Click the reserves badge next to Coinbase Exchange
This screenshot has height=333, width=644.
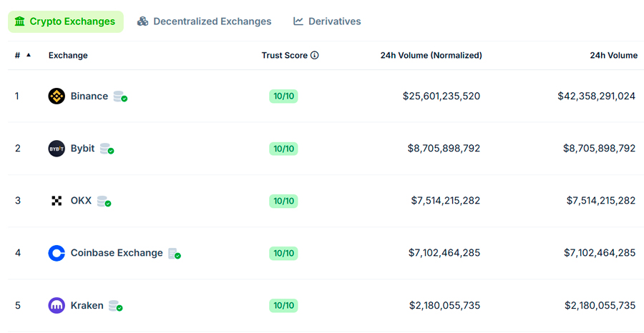(175, 254)
